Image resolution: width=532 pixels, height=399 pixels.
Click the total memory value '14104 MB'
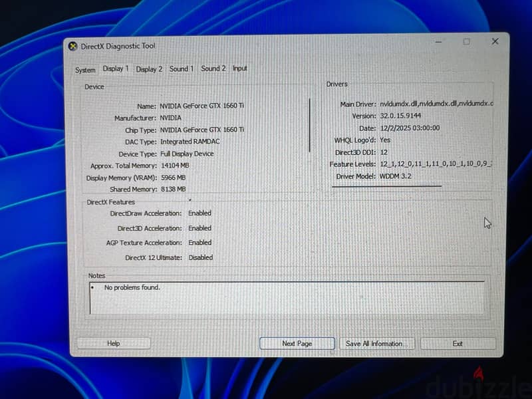[x=175, y=166]
